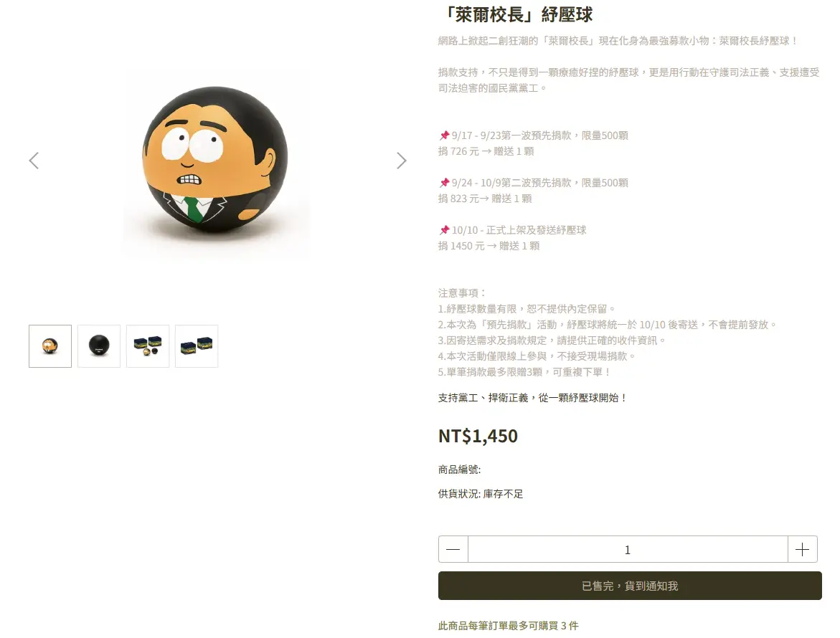
Task: Click the pushpin icon beside 10/10 正式上架
Action: (444, 230)
